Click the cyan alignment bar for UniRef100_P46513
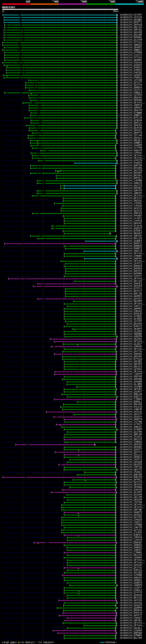This screenshot has width=146, height=644. (x=96, y=163)
